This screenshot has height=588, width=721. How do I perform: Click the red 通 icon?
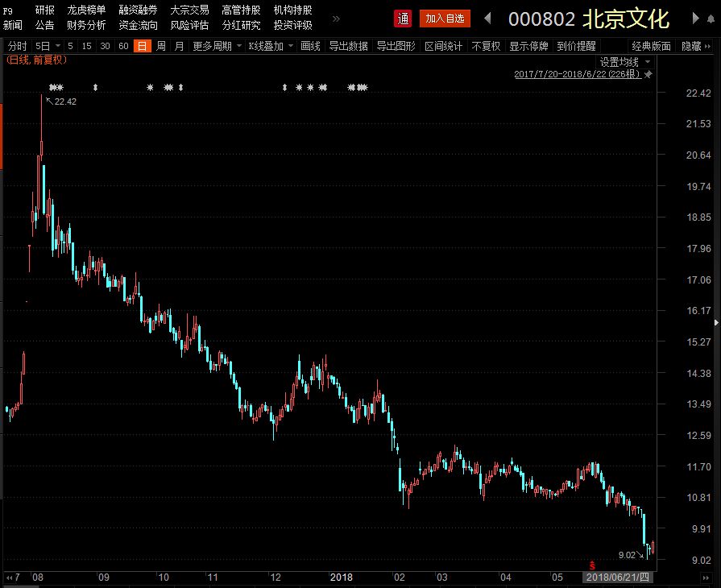pos(403,19)
